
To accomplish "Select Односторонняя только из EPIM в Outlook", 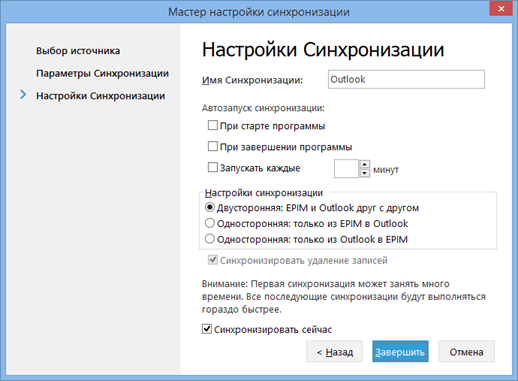I will [210, 223].
